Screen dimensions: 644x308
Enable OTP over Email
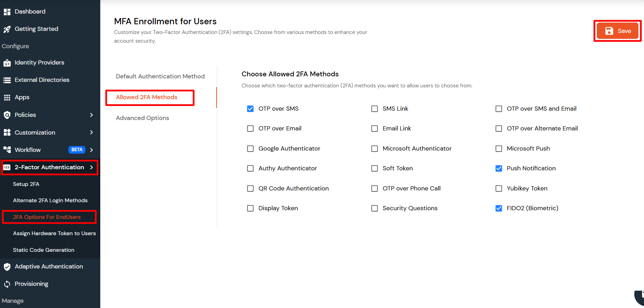pos(250,129)
